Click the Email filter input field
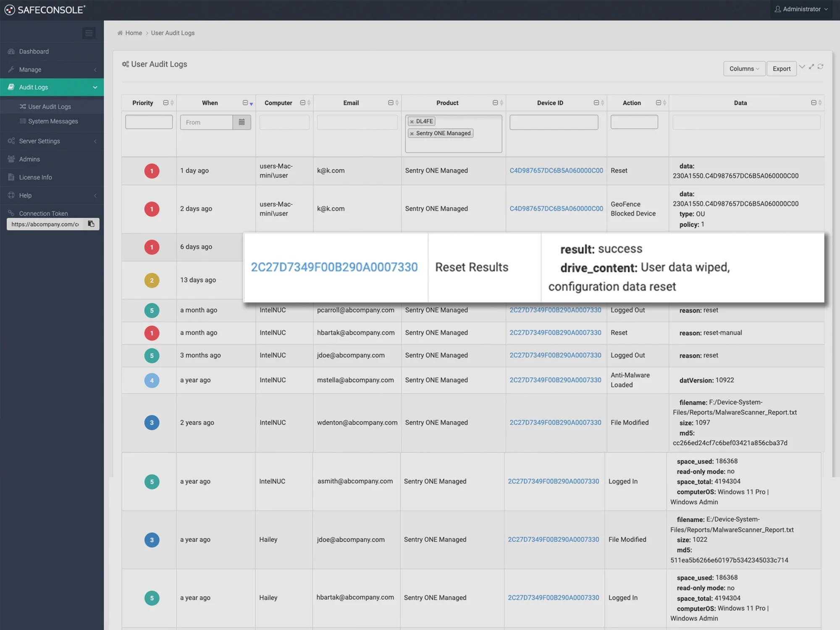840x630 pixels. [x=357, y=122]
